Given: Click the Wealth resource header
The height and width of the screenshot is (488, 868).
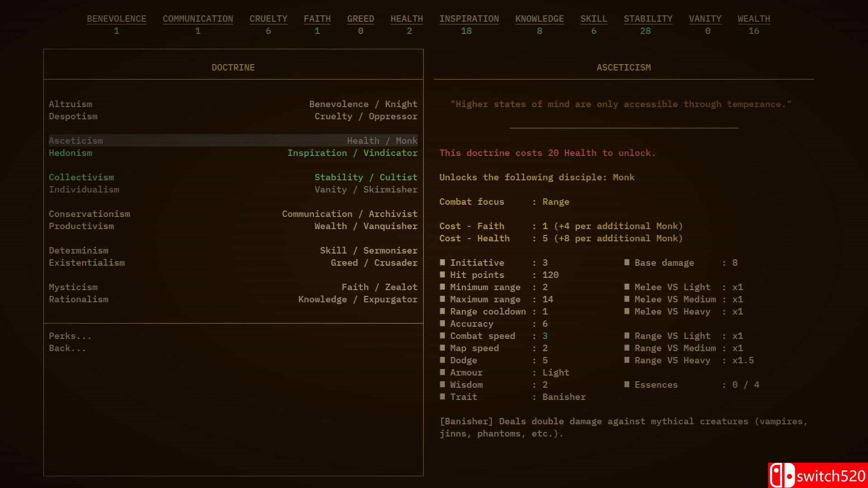Looking at the screenshot, I should pyautogui.click(x=754, y=19).
